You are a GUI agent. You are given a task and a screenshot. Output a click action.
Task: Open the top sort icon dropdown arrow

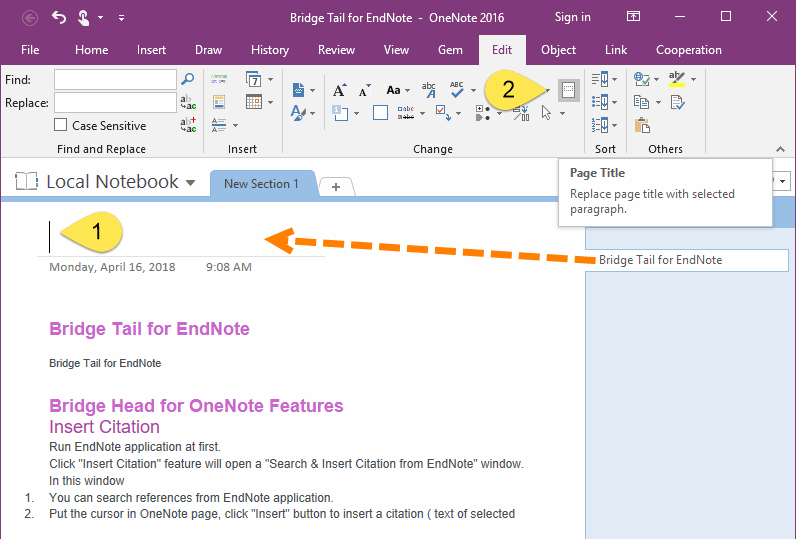[615, 79]
